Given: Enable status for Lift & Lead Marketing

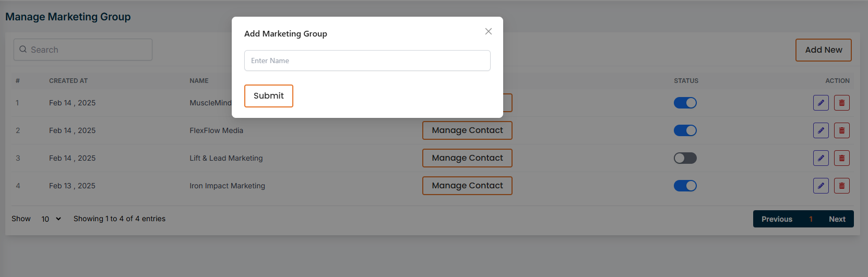Looking at the screenshot, I should pyautogui.click(x=685, y=158).
